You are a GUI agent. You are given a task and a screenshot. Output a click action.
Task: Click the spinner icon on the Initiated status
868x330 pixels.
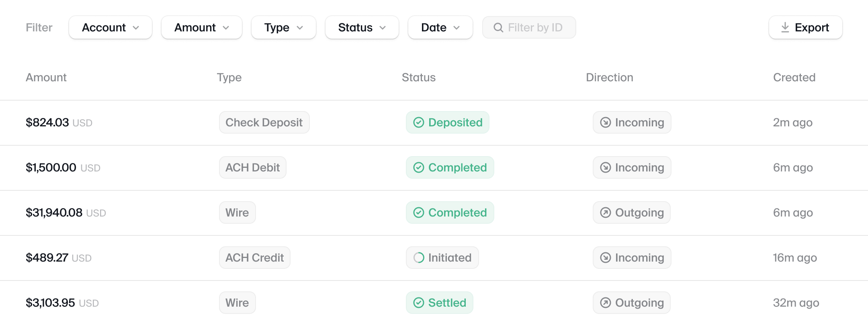coord(419,258)
